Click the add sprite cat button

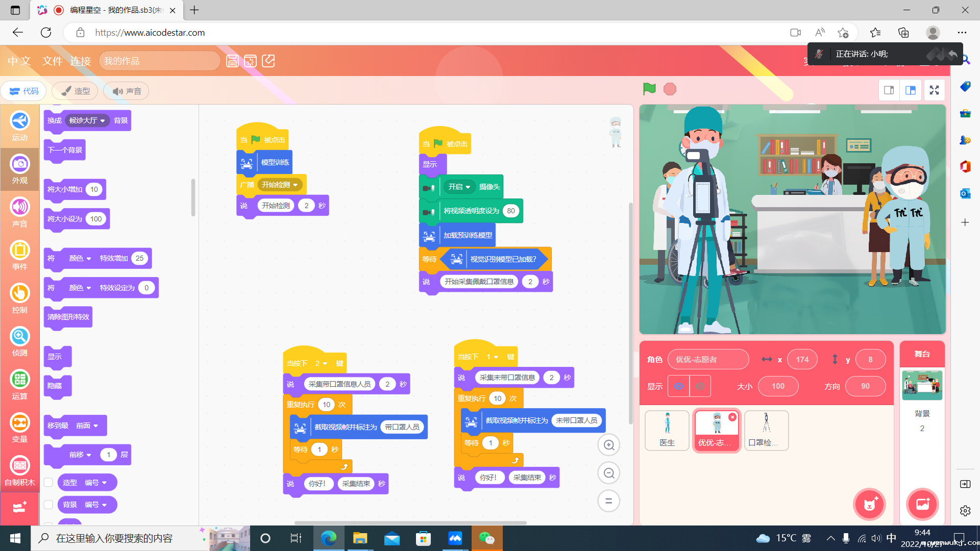(869, 504)
